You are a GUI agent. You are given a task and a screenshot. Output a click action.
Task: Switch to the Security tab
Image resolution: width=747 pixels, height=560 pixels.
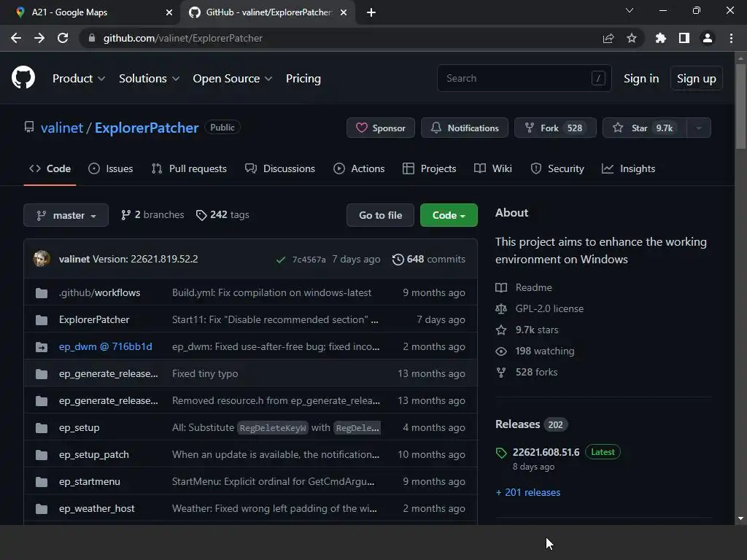[557, 168]
